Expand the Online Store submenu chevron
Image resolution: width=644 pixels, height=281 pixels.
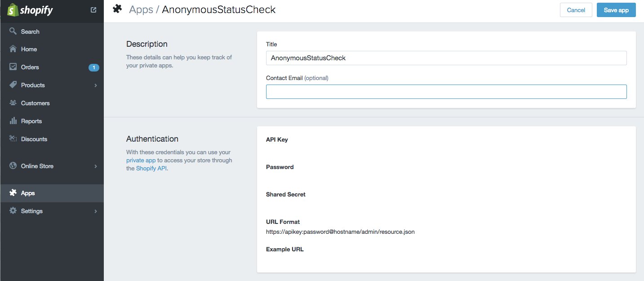click(96, 166)
